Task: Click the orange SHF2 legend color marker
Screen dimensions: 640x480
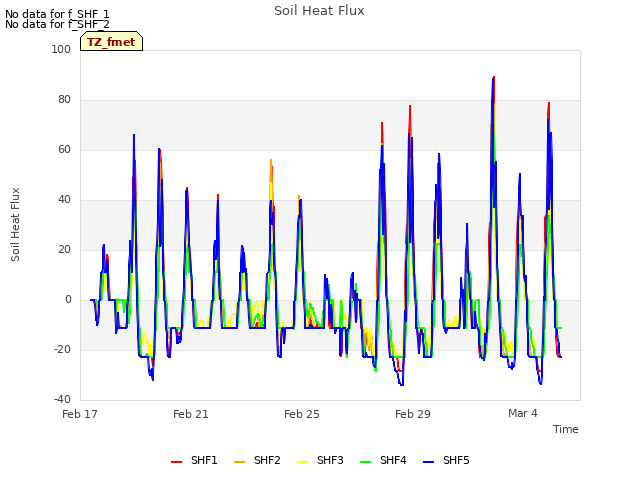Action: click(x=240, y=462)
